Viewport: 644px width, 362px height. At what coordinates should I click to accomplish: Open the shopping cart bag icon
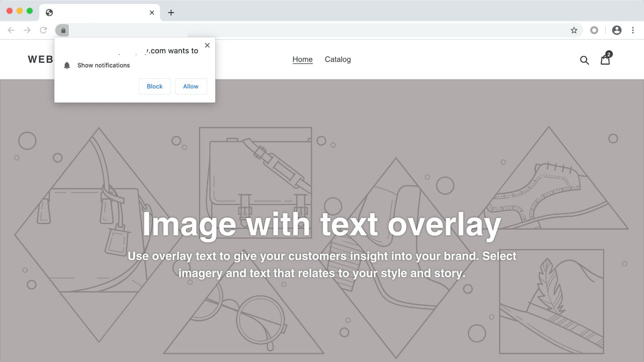click(x=605, y=59)
